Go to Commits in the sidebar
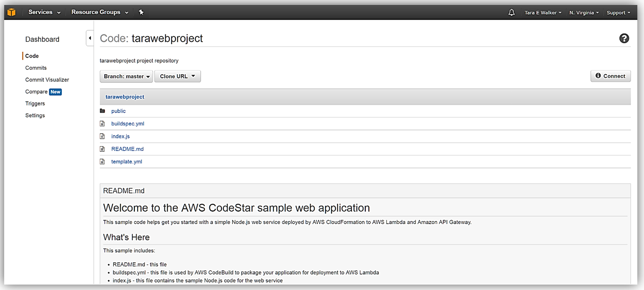The height and width of the screenshot is (290, 644). (36, 68)
